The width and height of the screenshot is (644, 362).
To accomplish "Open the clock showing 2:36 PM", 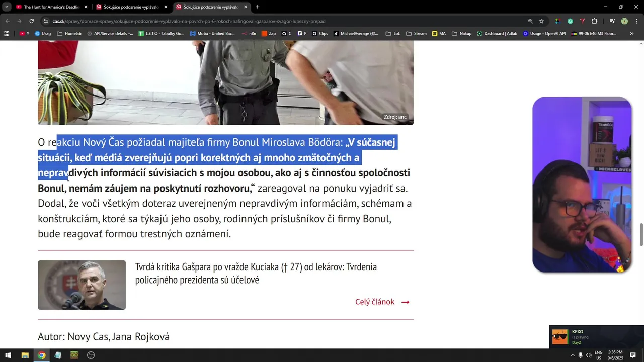I will [615, 355].
